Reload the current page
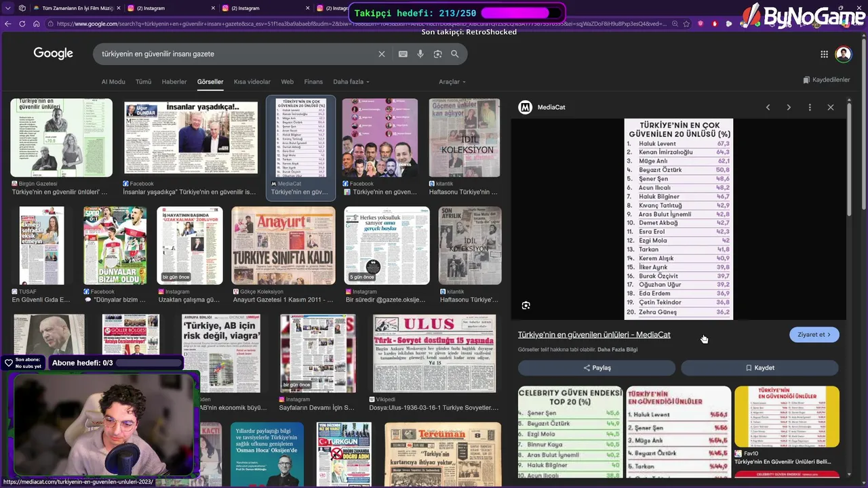The width and height of the screenshot is (868, 488). [22, 24]
